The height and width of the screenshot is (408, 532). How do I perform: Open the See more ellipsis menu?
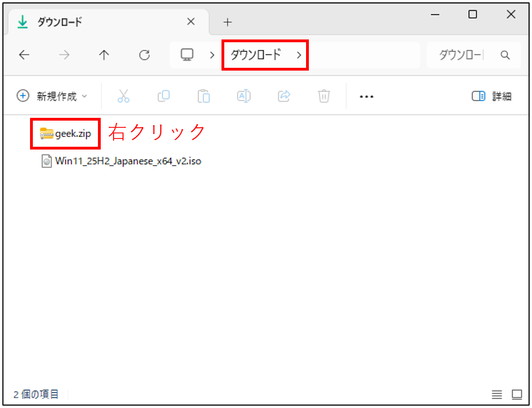tap(366, 96)
